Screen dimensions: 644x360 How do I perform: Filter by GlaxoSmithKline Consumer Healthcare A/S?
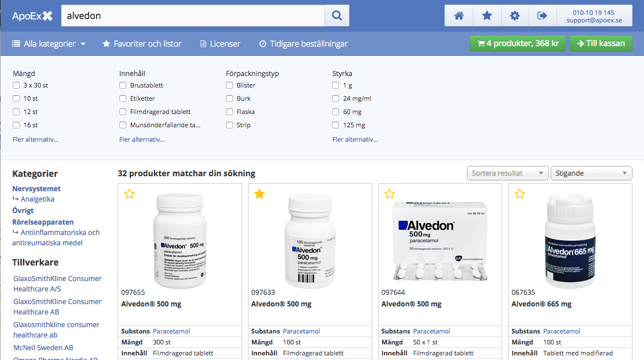click(57, 283)
